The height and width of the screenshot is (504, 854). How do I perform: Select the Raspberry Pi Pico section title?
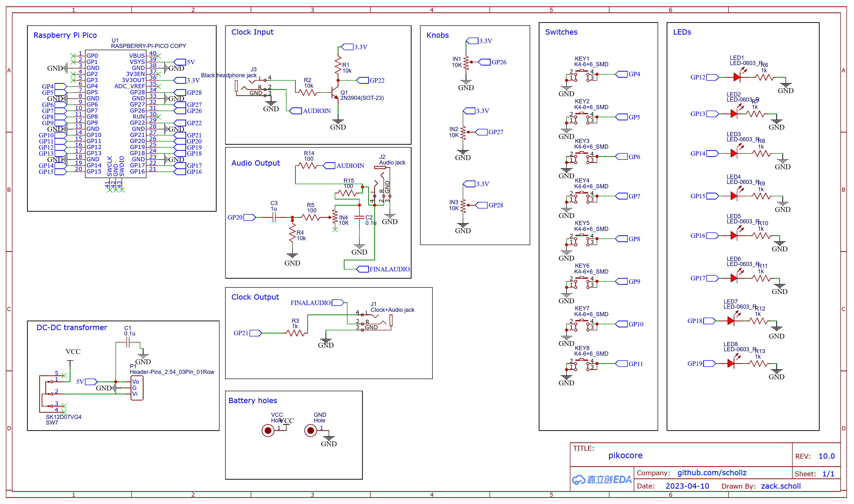(x=65, y=35)
